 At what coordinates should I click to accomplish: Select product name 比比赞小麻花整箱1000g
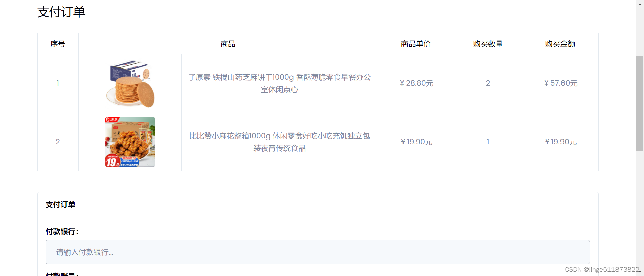[279, 142]
